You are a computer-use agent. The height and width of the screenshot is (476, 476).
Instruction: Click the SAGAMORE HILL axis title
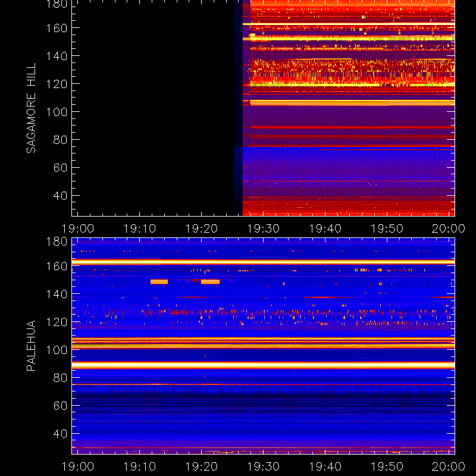[x=31, y=108]
